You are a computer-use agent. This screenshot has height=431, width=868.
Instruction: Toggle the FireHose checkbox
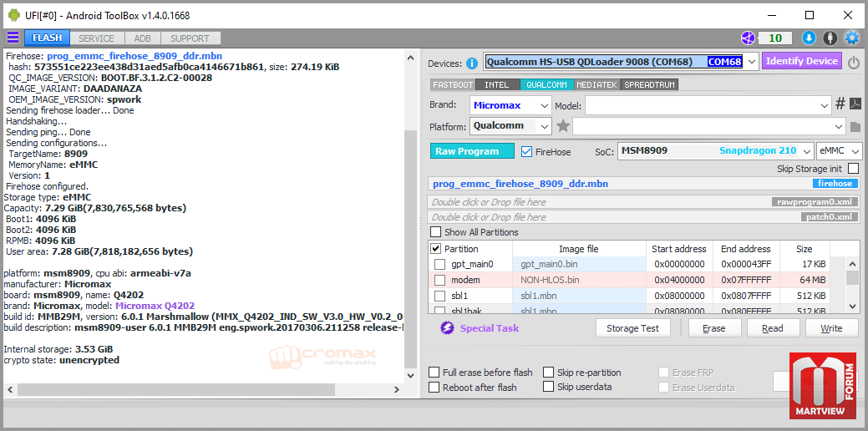(526, 151)
